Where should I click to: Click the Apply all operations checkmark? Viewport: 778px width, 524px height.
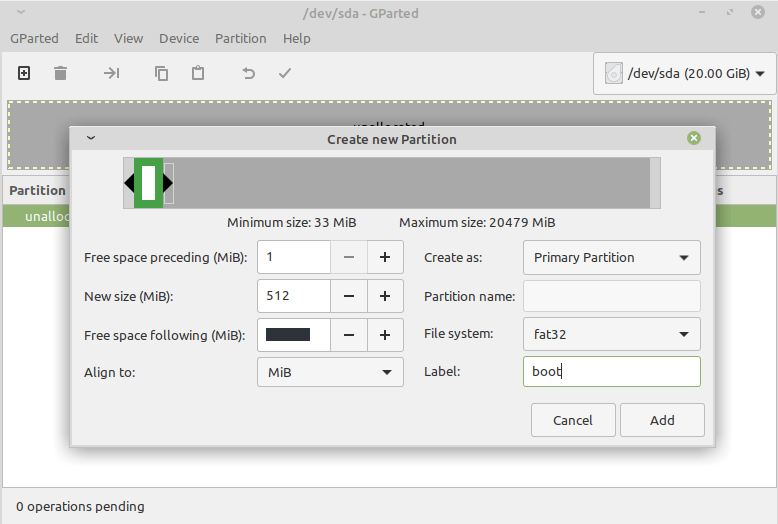tap(285, 73)
